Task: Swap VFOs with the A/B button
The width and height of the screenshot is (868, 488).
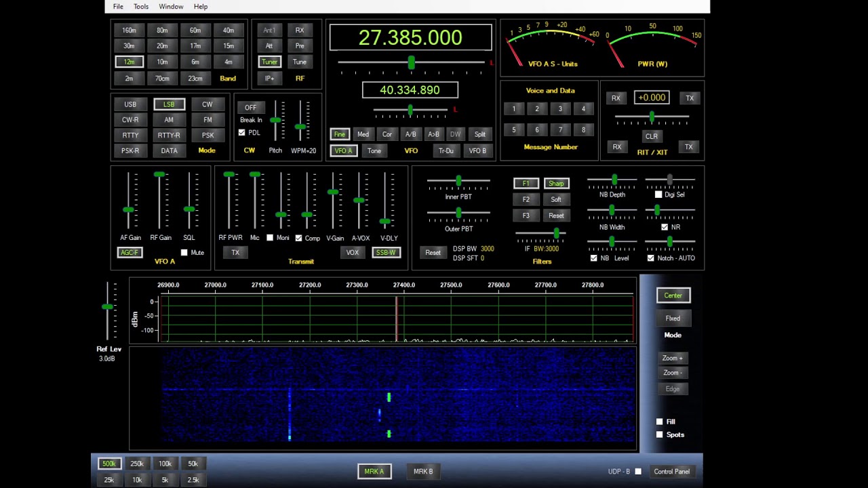Action: tap(410, 134)
